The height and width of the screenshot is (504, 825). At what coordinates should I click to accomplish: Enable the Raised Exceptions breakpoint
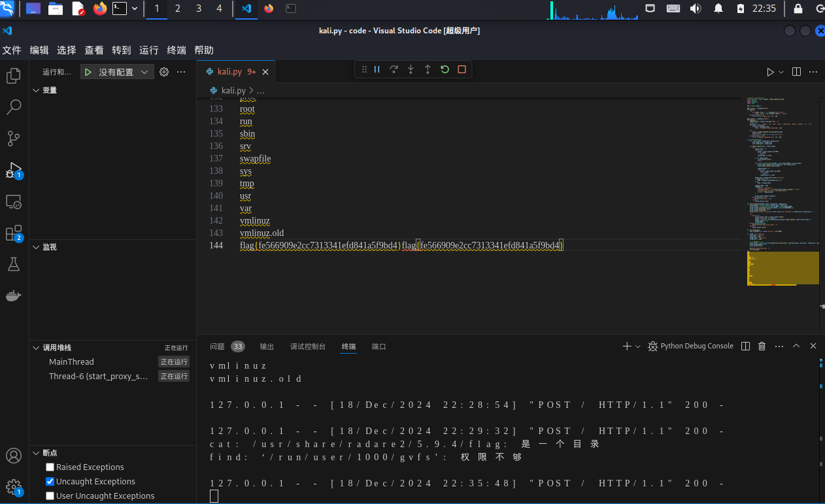[50, 467]
